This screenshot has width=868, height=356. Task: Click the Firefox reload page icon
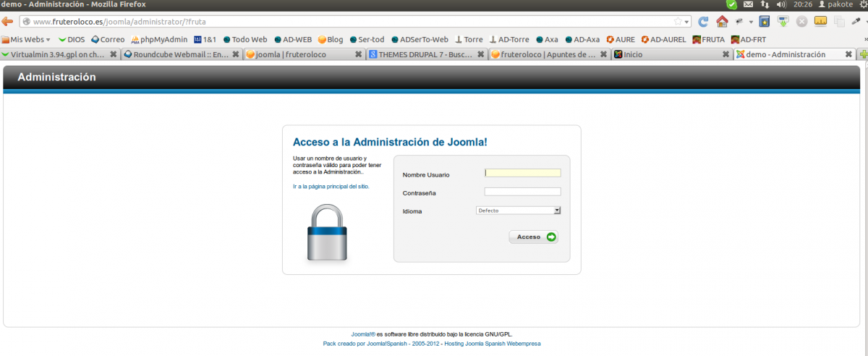point(703,22)
